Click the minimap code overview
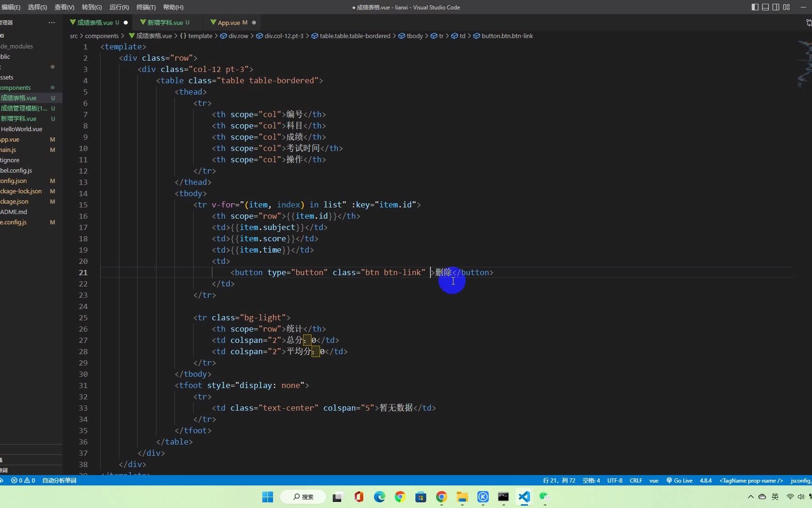This screenshot has height=508, width=812. pos(804,64)
